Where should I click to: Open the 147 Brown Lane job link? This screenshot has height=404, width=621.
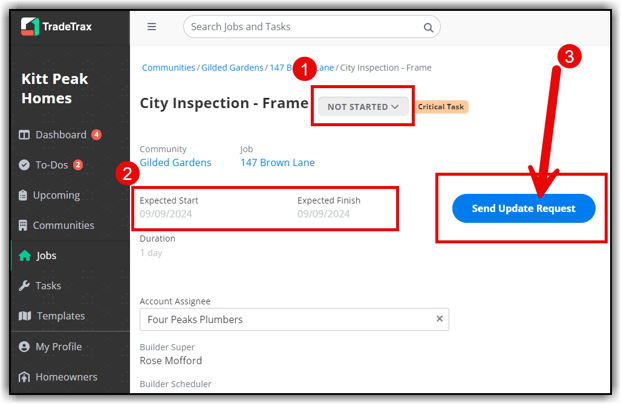[278, 162]
